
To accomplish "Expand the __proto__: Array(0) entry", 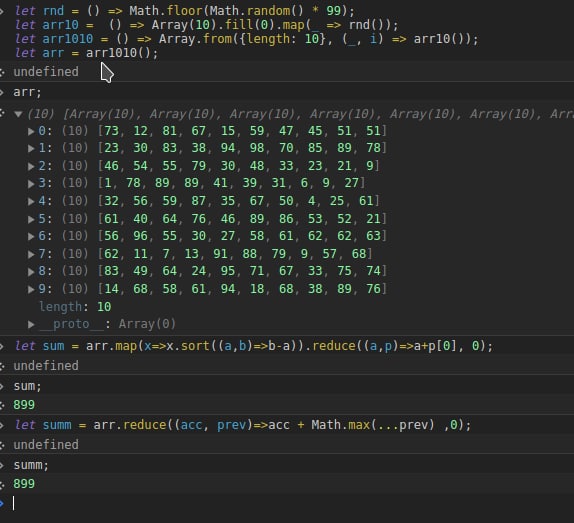I will pyautogui.click(x=31, y=324).
